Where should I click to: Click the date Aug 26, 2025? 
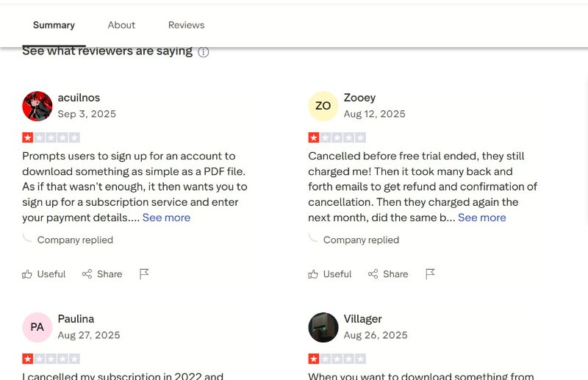pyautogui.click(x=376, y=335)
